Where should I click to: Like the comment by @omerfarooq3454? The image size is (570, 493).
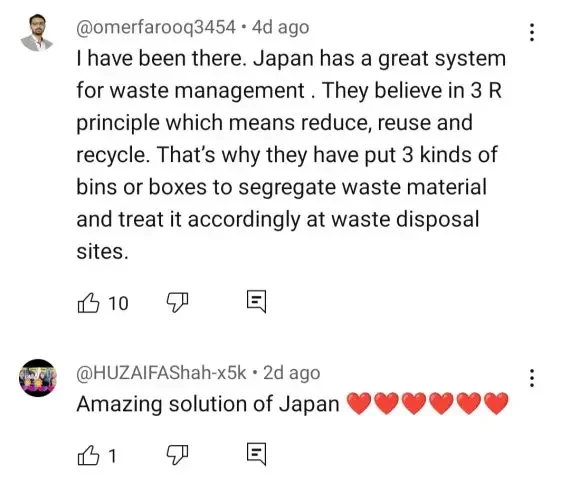pyautogui.click(x=88, y=303)
